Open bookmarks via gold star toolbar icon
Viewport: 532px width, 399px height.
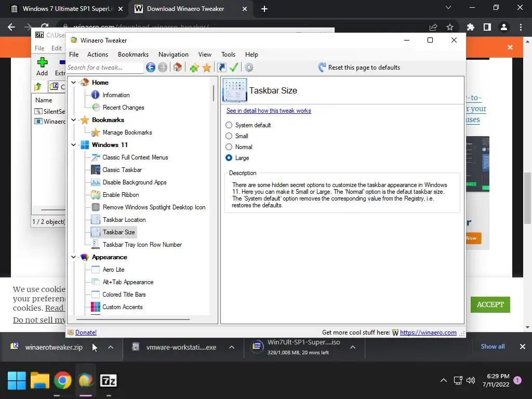(207, 68)
